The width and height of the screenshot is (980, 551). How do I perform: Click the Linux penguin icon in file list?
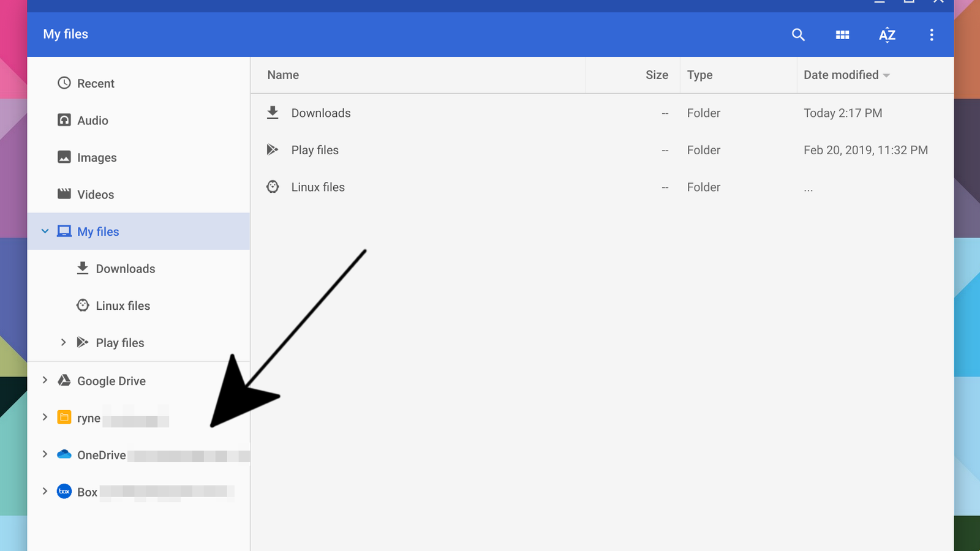coord(273,187)
